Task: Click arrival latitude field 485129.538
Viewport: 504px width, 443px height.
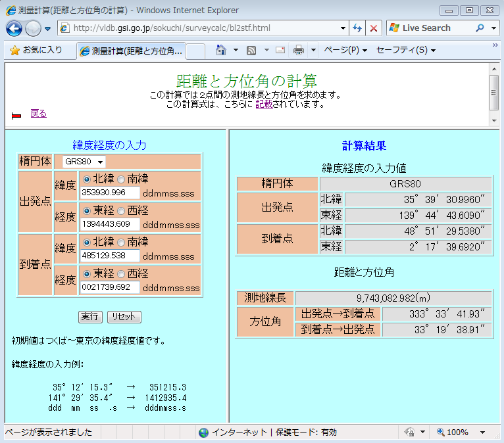Action: [x=110, y=256]
